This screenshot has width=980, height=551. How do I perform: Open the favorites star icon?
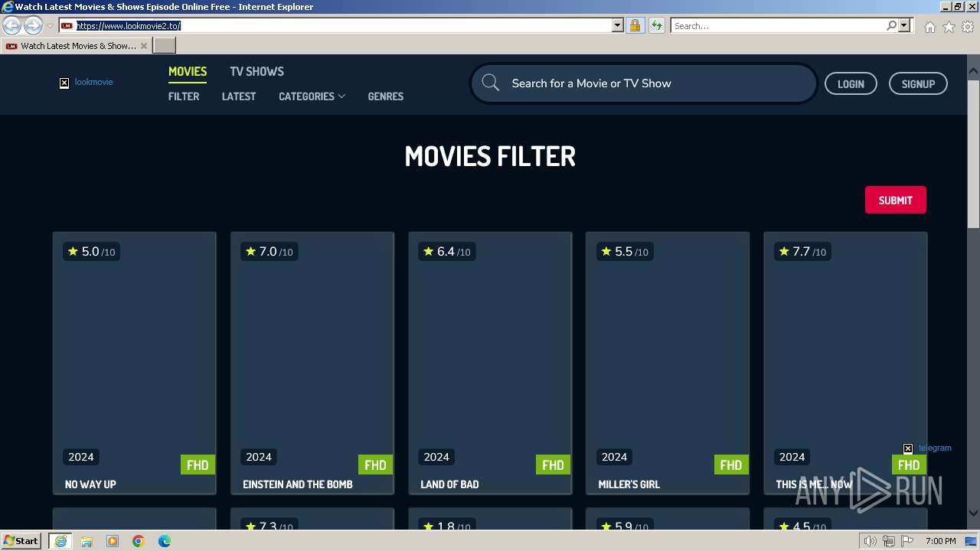click(949, 27)
